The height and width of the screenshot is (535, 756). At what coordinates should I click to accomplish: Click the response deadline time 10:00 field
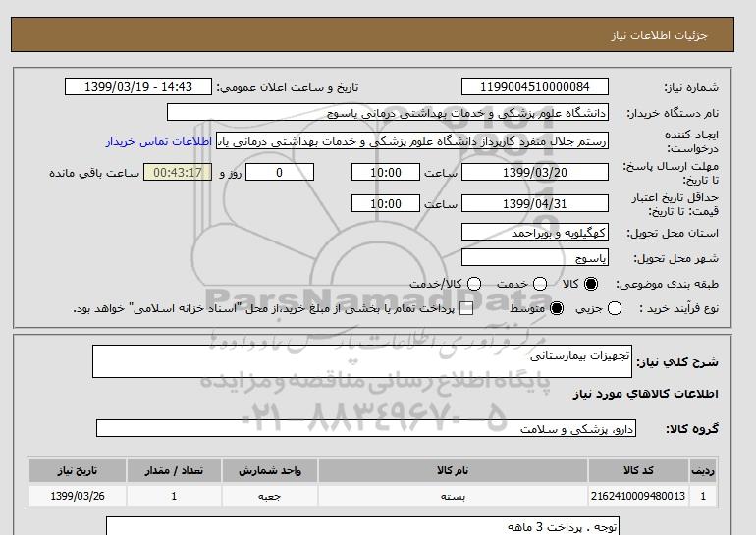click(x=386, y=172)
